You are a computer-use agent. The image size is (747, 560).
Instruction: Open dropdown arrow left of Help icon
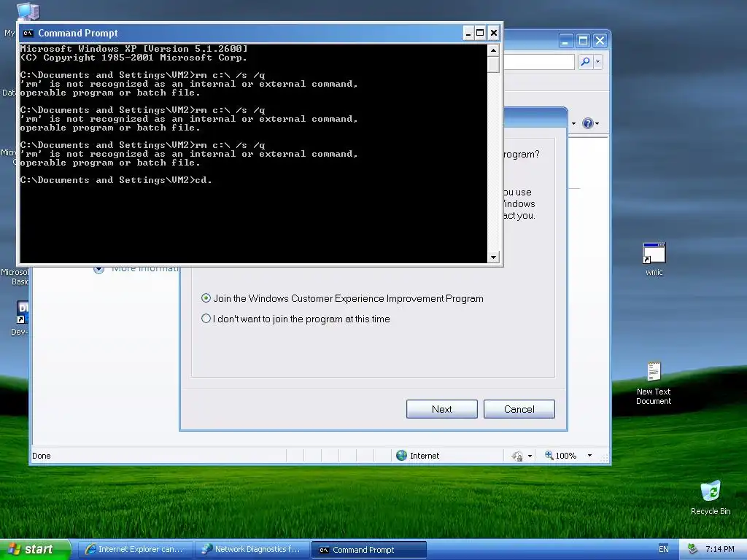pos(573,124)
